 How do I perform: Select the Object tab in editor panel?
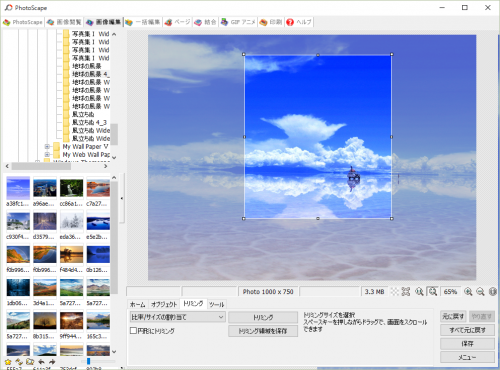point(164,304)
